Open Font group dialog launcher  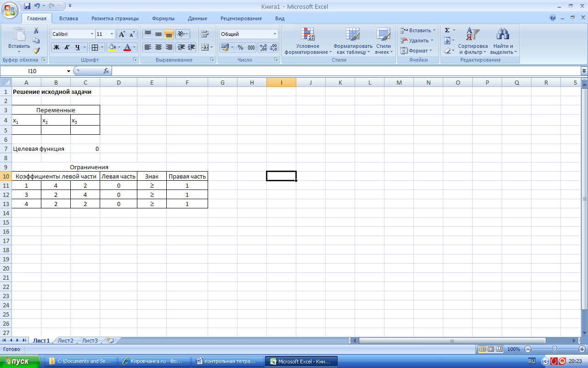tap(135, 60)
